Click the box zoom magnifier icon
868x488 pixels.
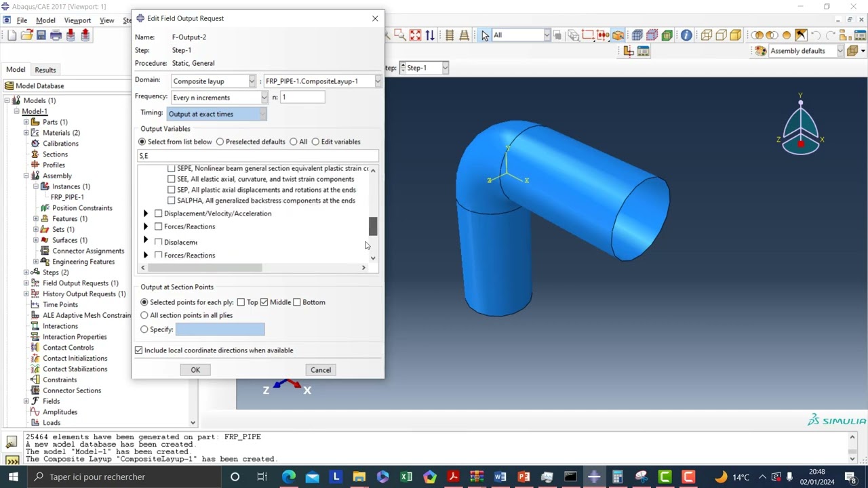coord(400,35)
